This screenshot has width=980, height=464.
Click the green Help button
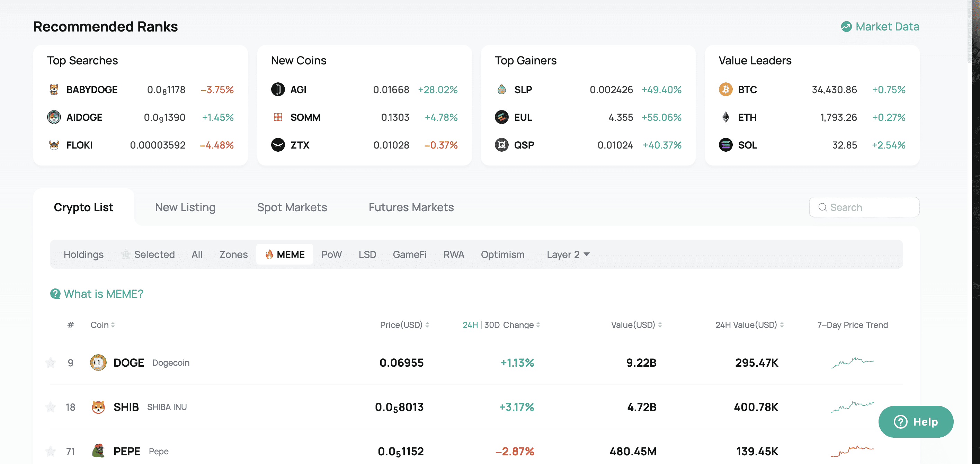pyautogui.click(x=916, y=421)
